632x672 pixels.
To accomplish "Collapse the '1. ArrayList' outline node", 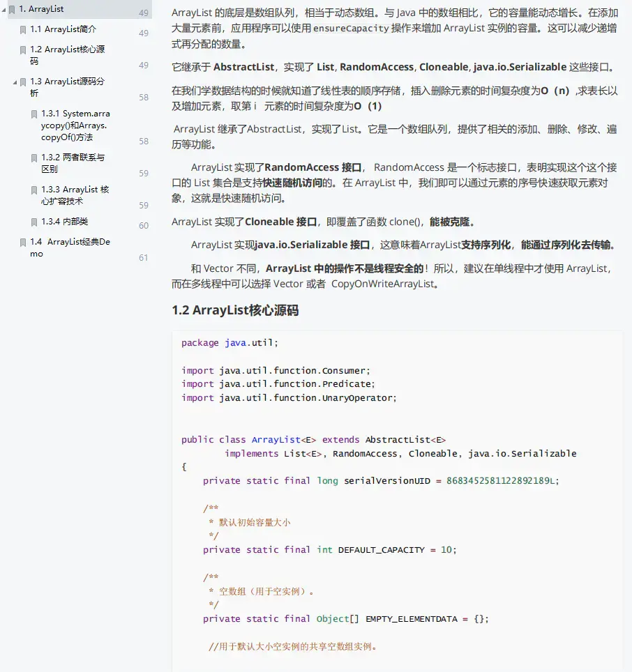I will point(4,10).
